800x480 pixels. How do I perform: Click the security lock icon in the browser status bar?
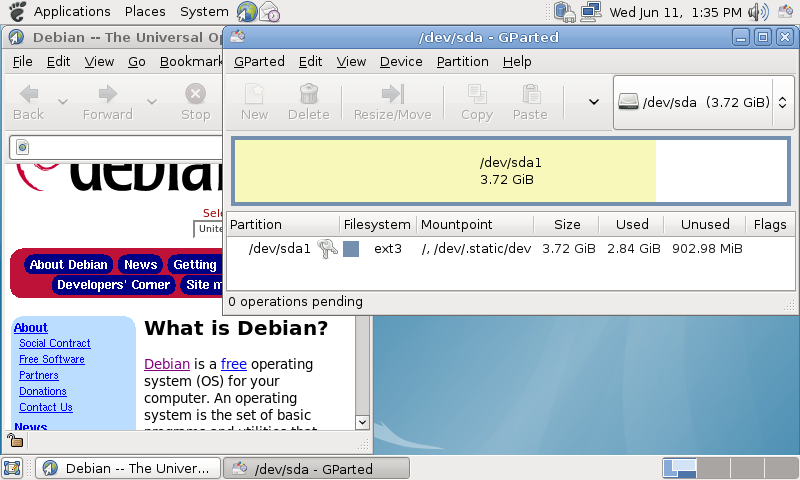15,440
